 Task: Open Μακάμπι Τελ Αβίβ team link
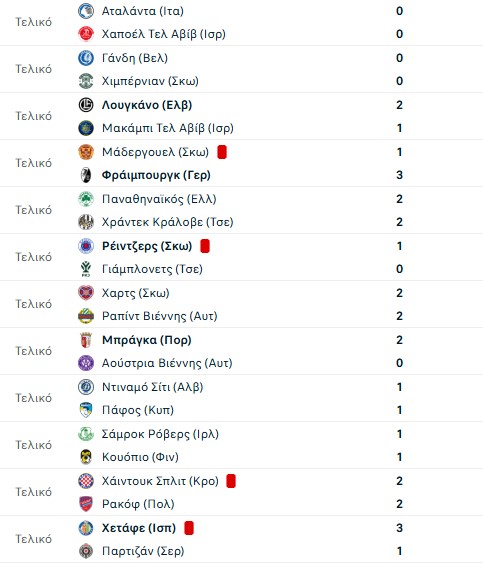click(x=168, y=128)
